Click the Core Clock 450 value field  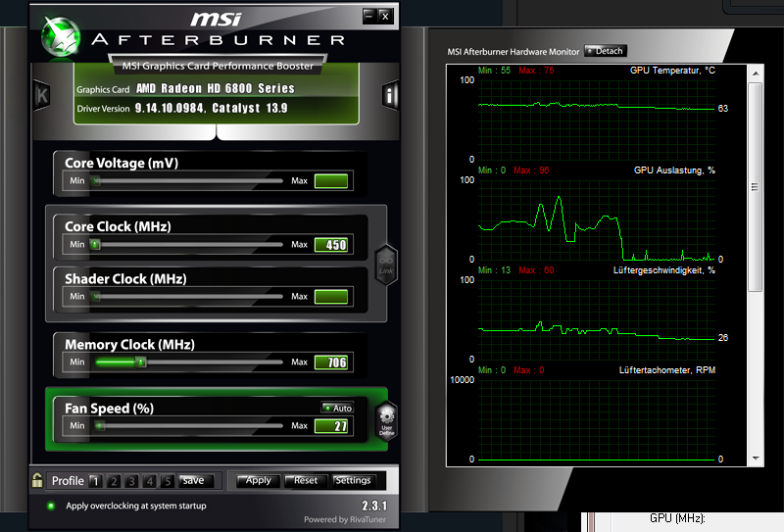pos(331,245)
